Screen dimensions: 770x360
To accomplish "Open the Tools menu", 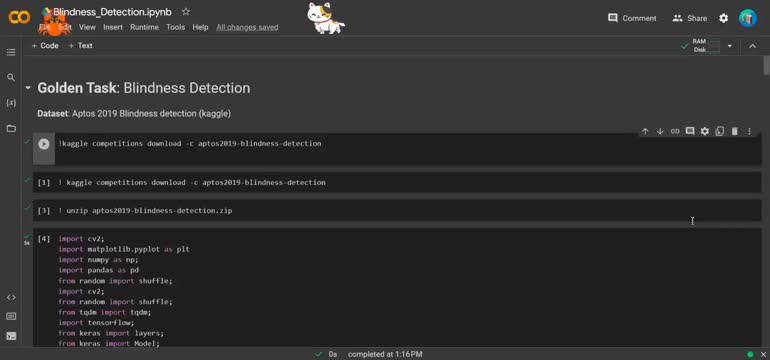I will pos(175,28).
